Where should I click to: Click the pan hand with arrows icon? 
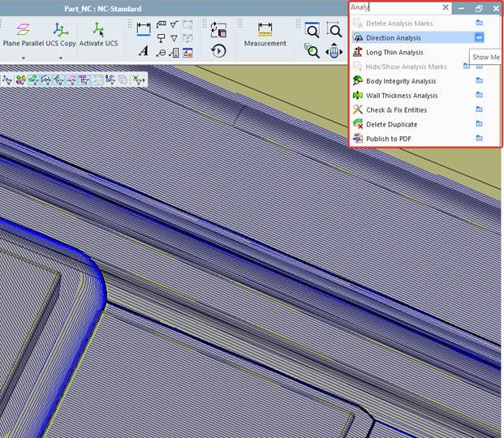[x=334, y=51]
